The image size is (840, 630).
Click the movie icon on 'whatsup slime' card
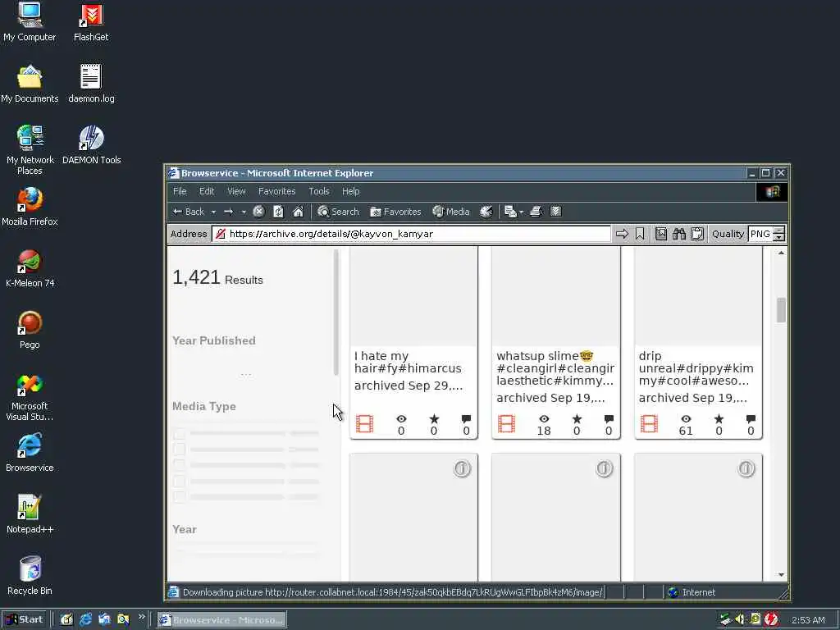[506, 424]
